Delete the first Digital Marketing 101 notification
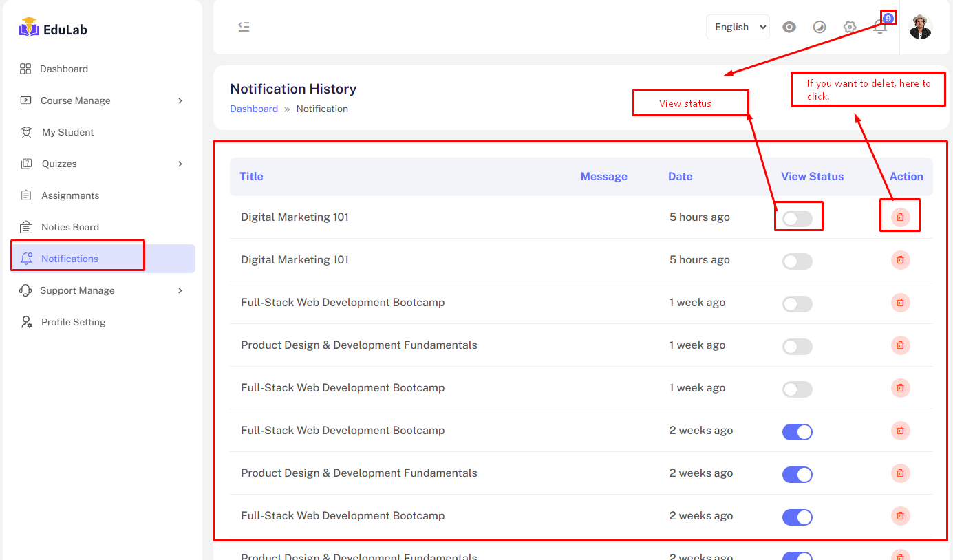953x560 pixels. pos(900,217)
